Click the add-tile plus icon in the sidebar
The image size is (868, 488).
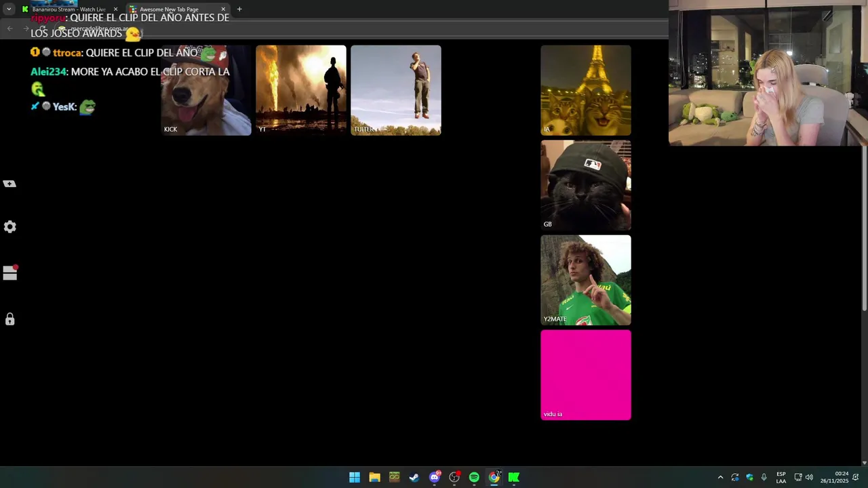coord(9,184)
